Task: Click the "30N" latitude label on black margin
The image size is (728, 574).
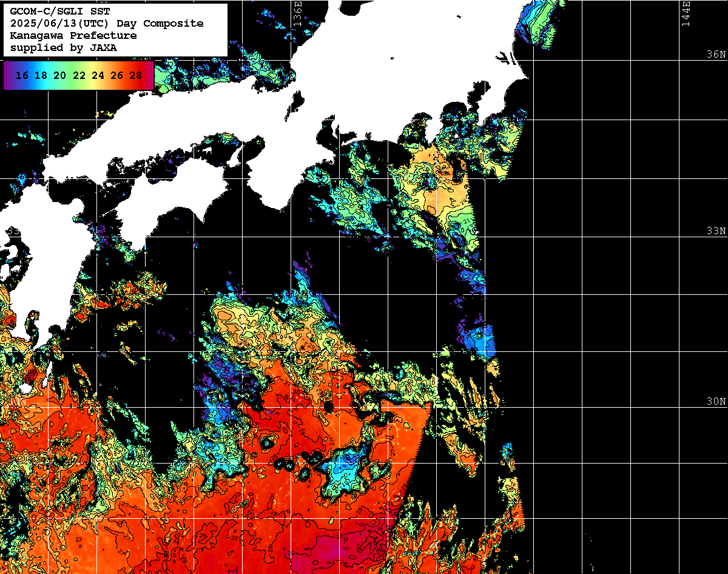Action: tap(716, 402)
